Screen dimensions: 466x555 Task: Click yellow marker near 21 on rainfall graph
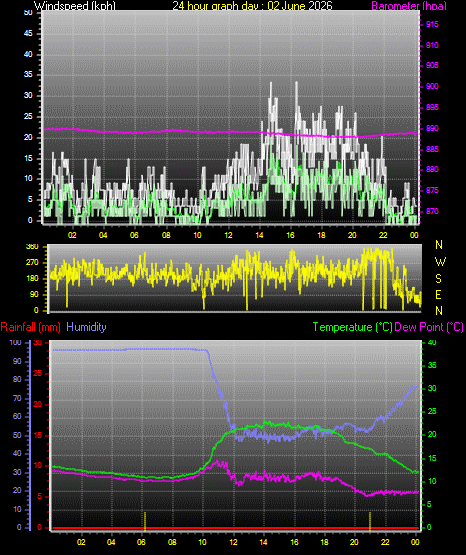[x=370, y=521]
